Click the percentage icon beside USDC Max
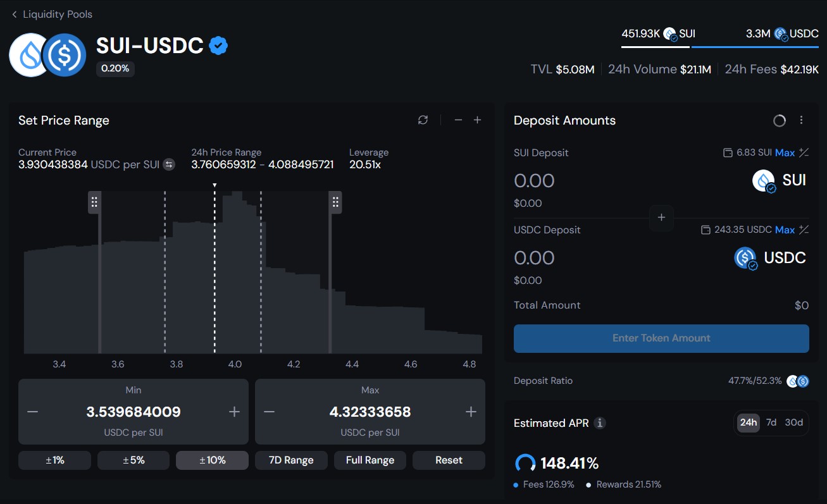This screenshot has height=504, width=827. tap(804, 230)
